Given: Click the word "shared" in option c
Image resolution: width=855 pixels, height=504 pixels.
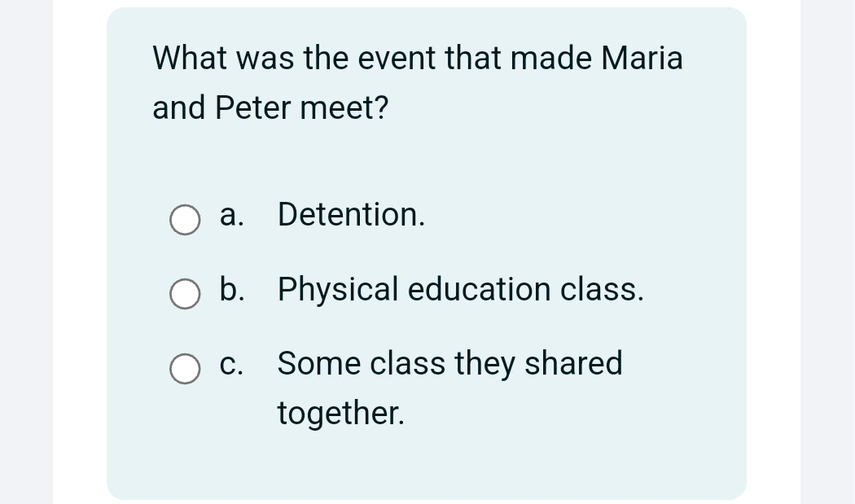Looking at the screenshot, I should pyautogui.click(x=573, y=363).
